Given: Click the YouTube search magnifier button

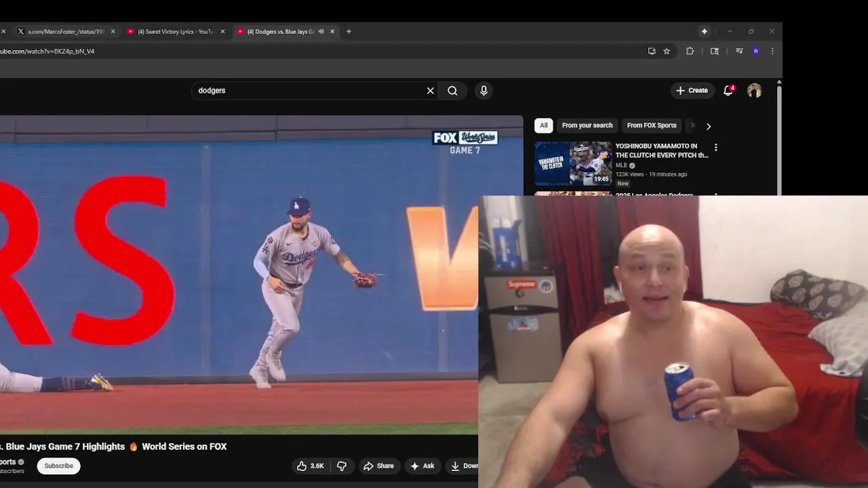Looking at the screenshot, I should (x=452, y=90).
